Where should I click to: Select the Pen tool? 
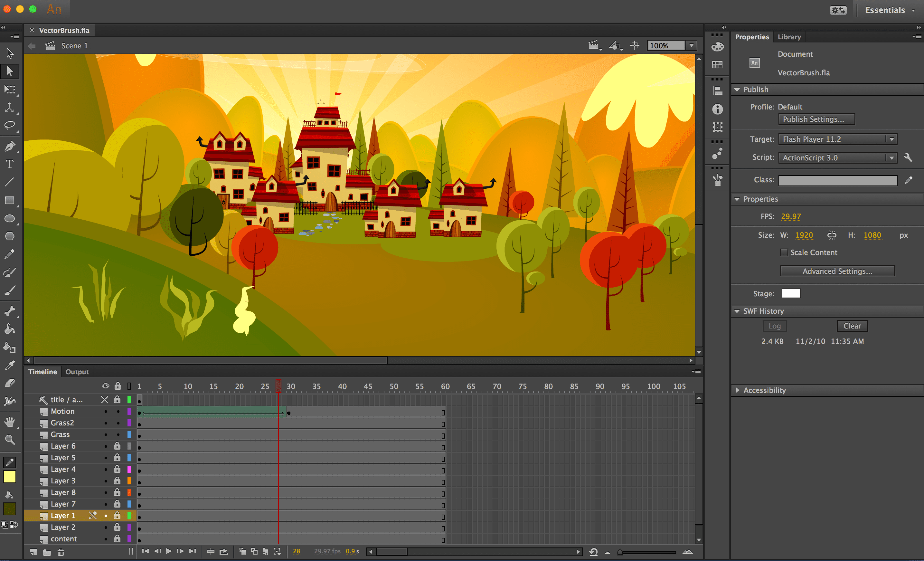(10, 146)
